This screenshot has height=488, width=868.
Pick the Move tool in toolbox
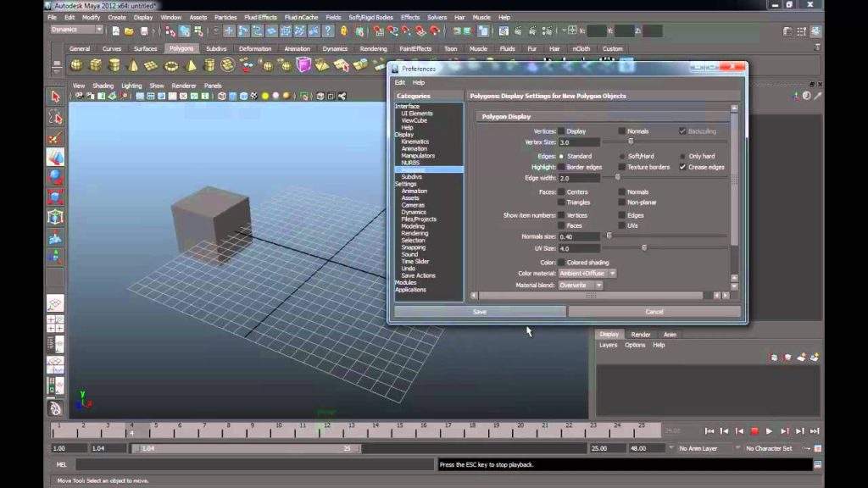tap(55, 158)
